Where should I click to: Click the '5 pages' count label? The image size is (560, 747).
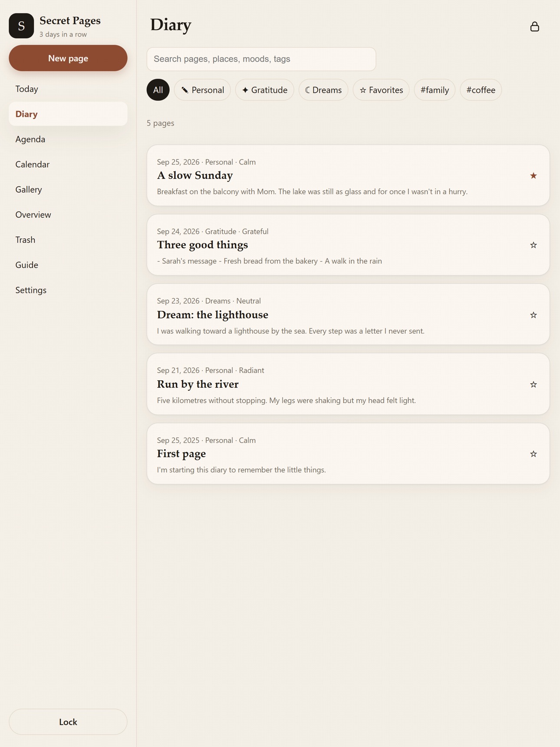tap(160, 123)
